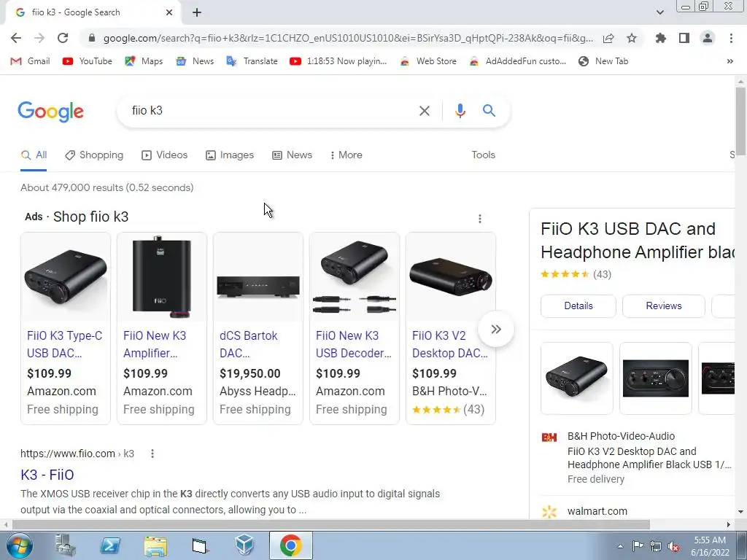Click the muted volume tray icon
Screen dimensions: 747x560
click(673, 546)
